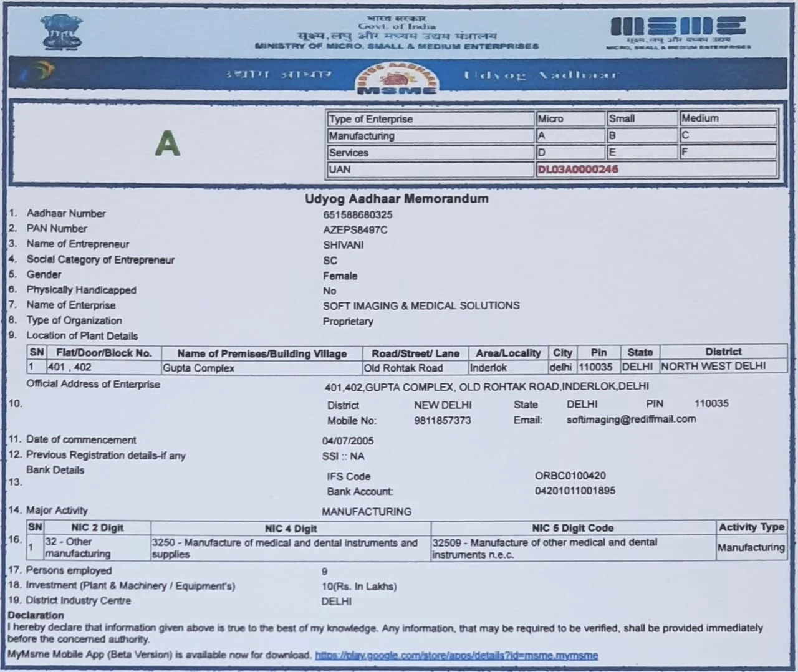
Task: Click the 'NIC 5 Digit Code' column header
Action: click(572, 528)
